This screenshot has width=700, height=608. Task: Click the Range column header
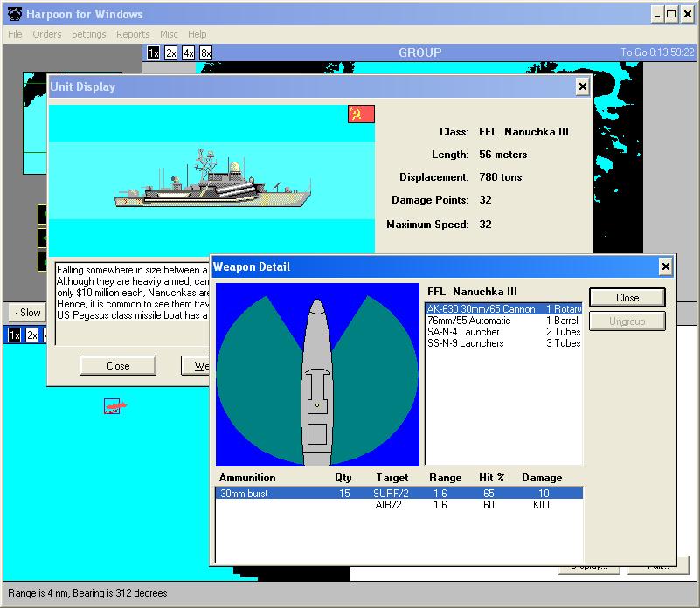coord(445,478)
